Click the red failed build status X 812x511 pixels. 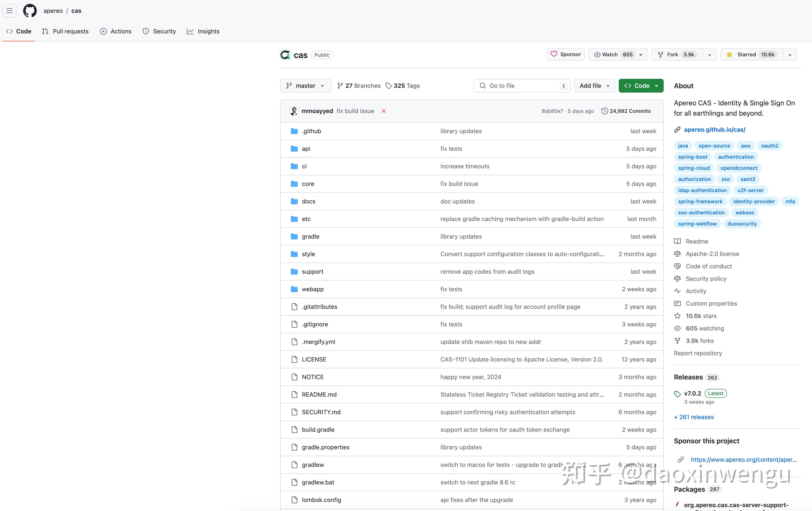[x=383, y=111]
